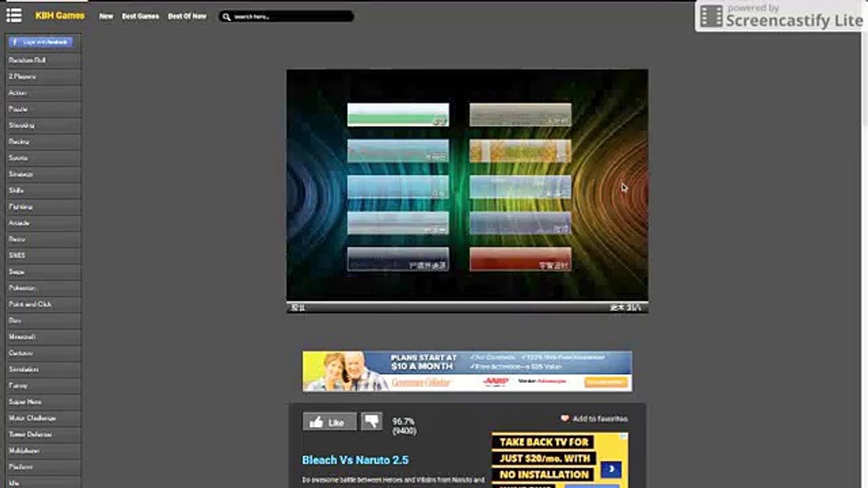Open the Sega category
Screen dimensions: 868x488
[x=43, y=272]
